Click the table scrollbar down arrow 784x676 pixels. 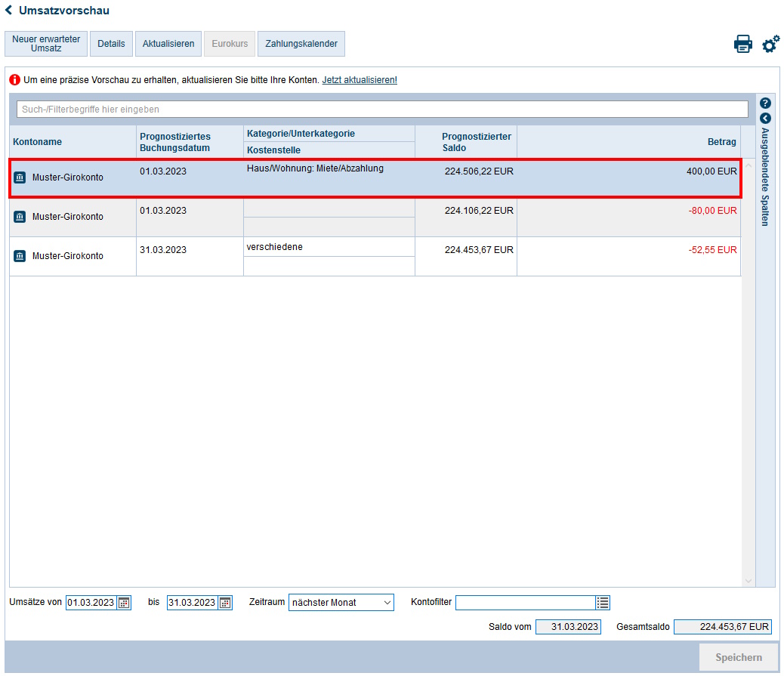point(749,580)
